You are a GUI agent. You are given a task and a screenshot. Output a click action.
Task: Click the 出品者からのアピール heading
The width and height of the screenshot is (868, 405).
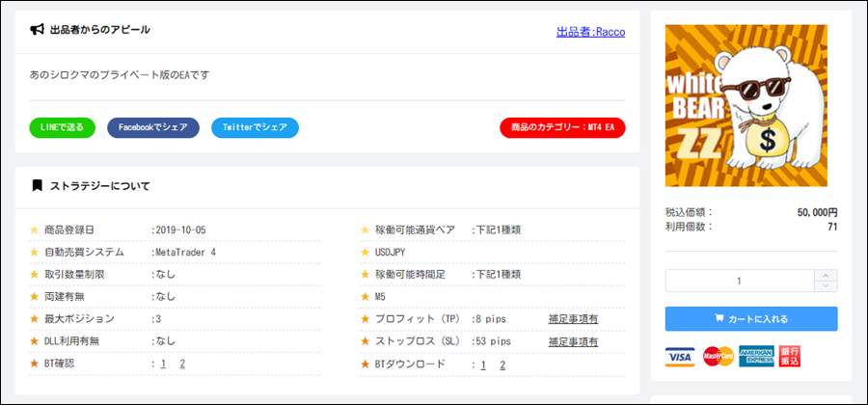pos(100,30)
